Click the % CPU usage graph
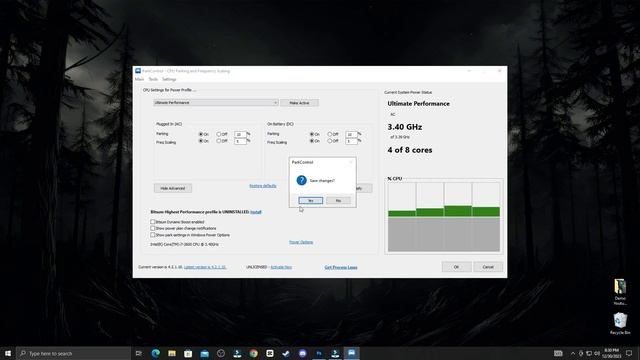 tap(444, 217)
